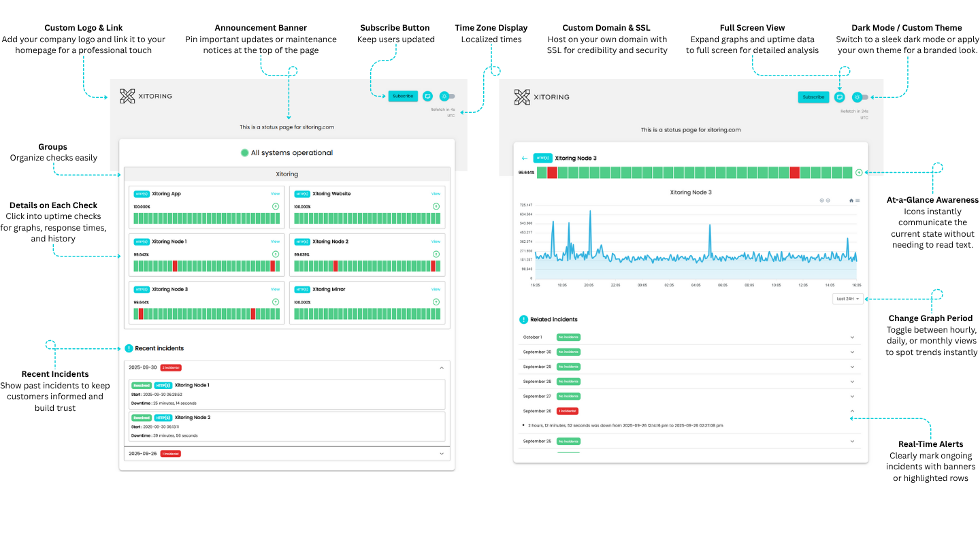Click the back arrow on Xitoring Node 3 page
The width and height of the screenshot is (980, 551).
(524, 157)
